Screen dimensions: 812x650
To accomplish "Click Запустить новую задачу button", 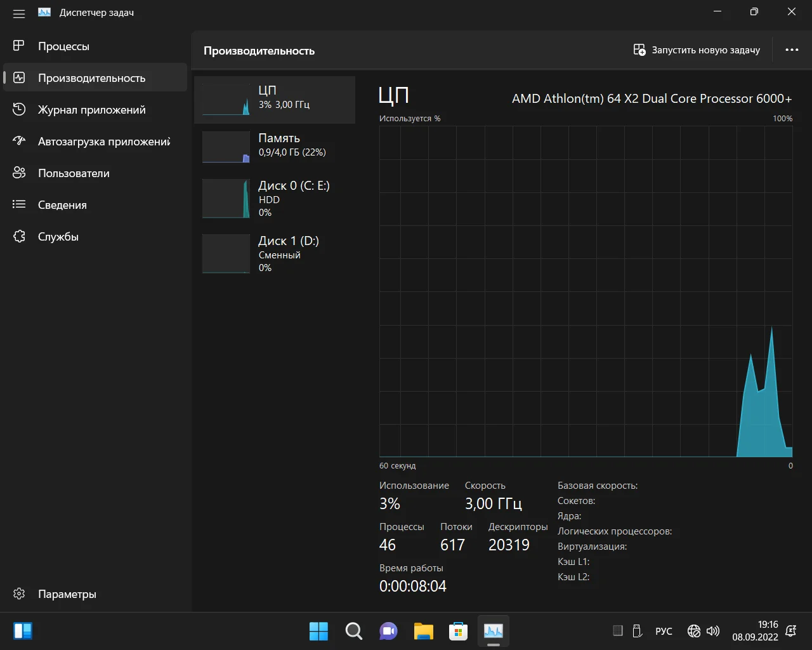I will (697, 50).
